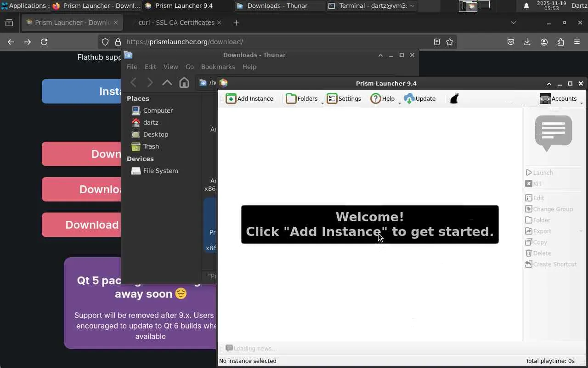Open the list all tabs chevron in Firefox
Screen dimensions: 588x368
point(514,23)
